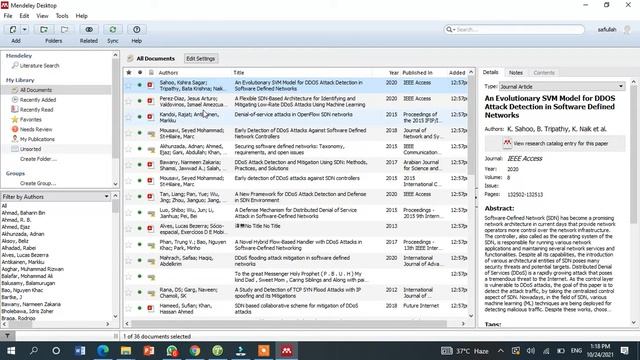Viewport: 640px width, 360px height.
Task: Select Needs Review in My Library
Action: coord(36,129)
